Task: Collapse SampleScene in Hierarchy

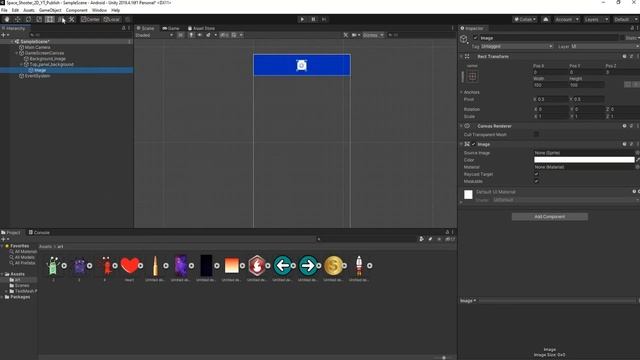Action: (x=12, y=42)
